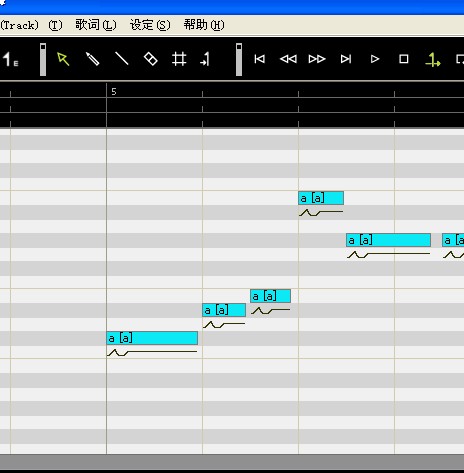Select the highest note in piano roll

(x=321, y=198)
